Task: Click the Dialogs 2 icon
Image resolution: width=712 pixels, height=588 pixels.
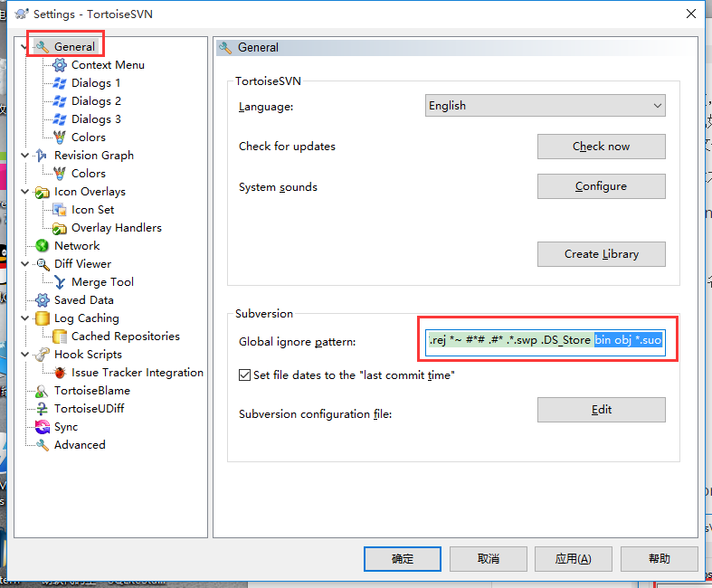Action: (x=60, y=101)
